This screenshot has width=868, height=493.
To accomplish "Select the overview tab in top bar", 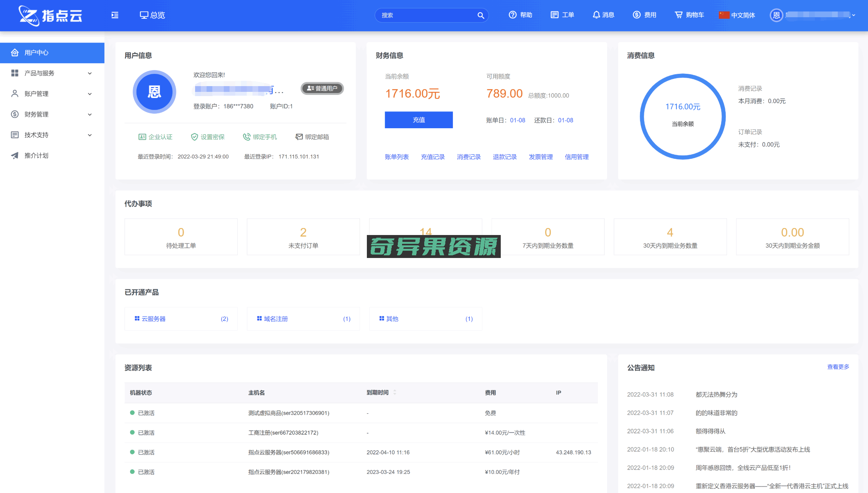I will [x=152, y=15].
